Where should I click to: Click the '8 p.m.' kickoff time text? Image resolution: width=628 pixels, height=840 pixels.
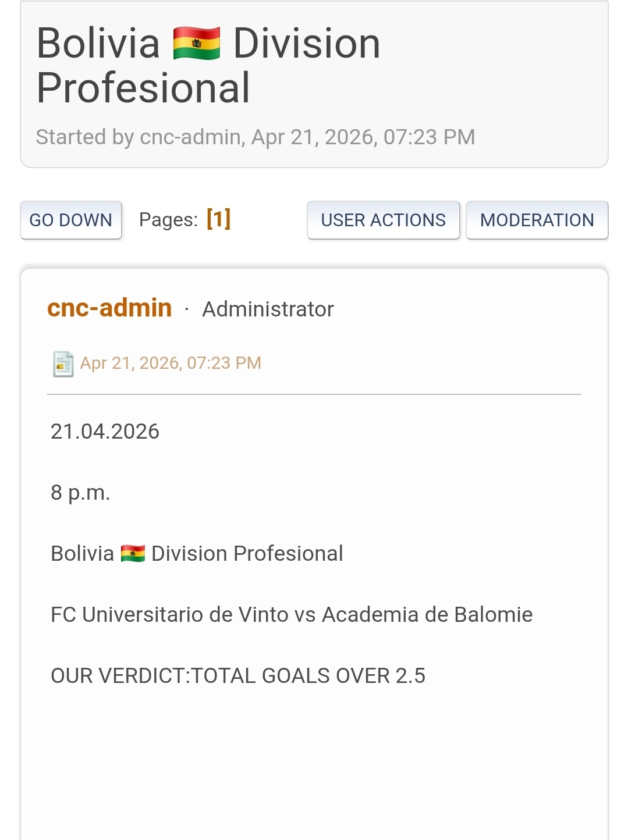[80, 493]
